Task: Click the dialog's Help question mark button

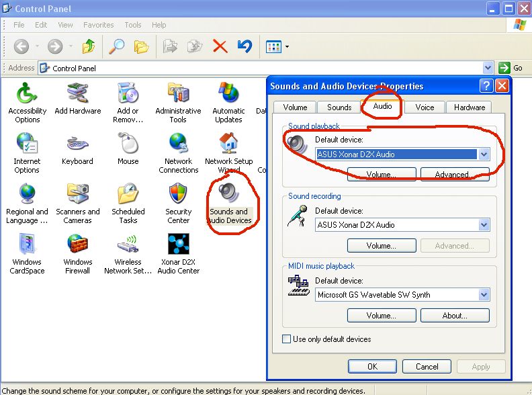Action: tap(486, 86)
